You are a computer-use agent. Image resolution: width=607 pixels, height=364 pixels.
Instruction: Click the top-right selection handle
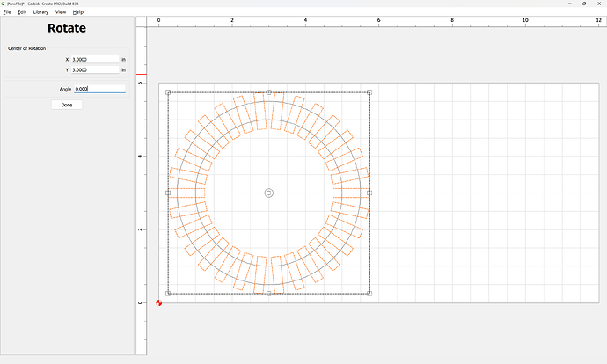(x=369, y=92)
